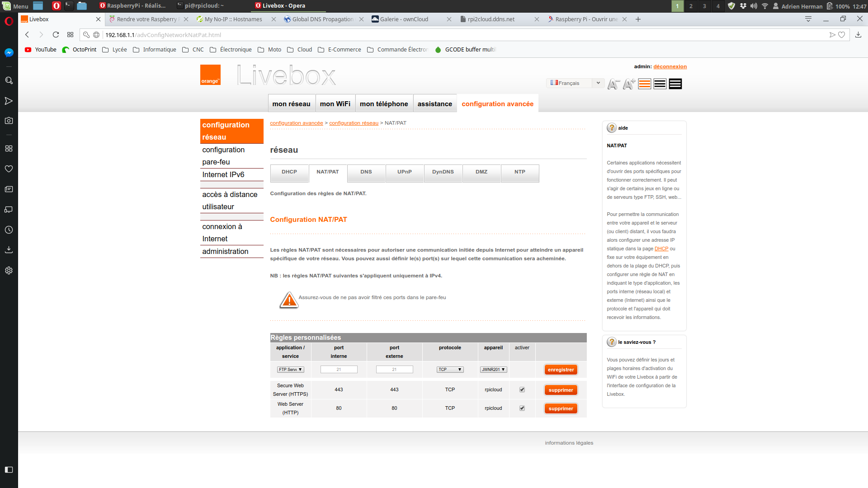The width and height of the screenshot is (868, 488).
Task: Click the port interne input field
Action: pyautogui.click(x=339, y=370)
